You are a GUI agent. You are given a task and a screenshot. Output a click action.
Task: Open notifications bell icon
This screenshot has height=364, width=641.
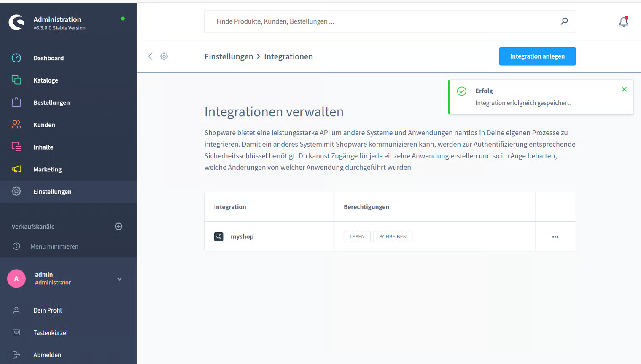click(623, 21)
